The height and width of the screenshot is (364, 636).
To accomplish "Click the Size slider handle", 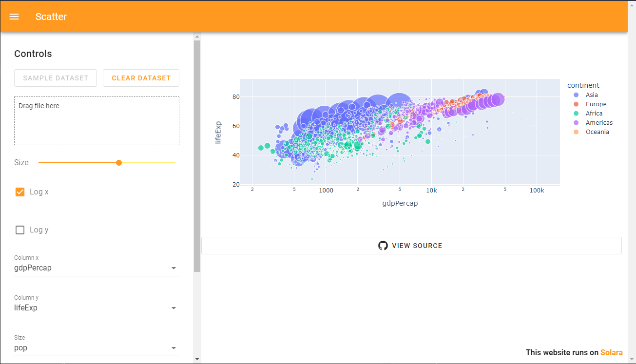I will click(x=119, y=163).
